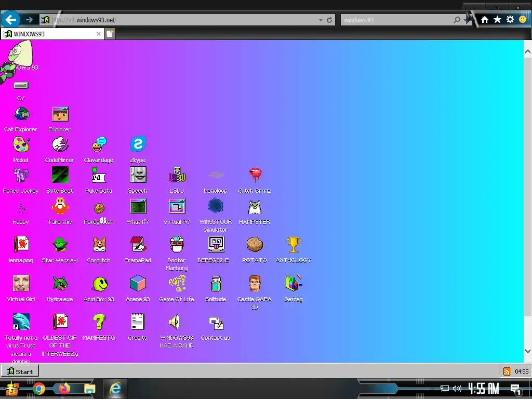Refresh the page
Viewport: 532px width, 399px height.
[329, 20]
